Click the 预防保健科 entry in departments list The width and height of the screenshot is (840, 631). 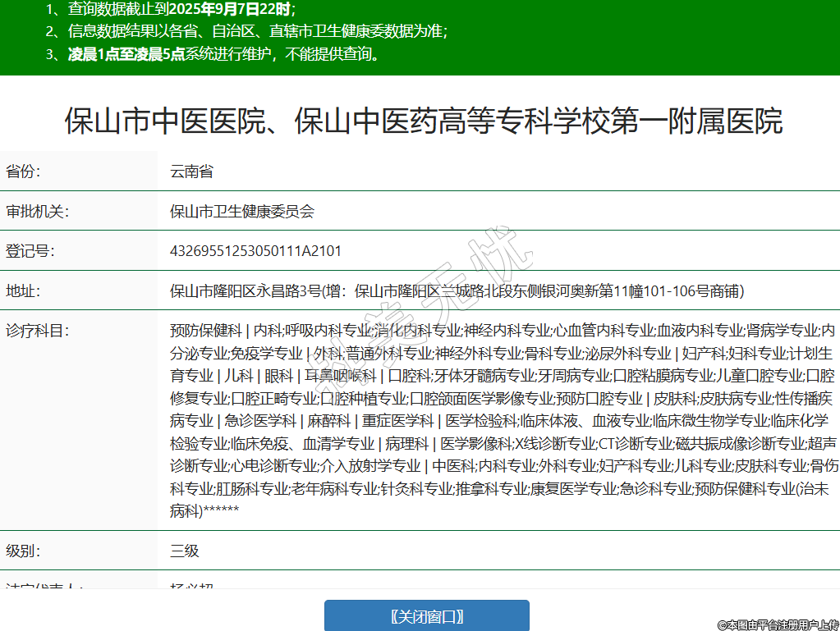(205, 331)
